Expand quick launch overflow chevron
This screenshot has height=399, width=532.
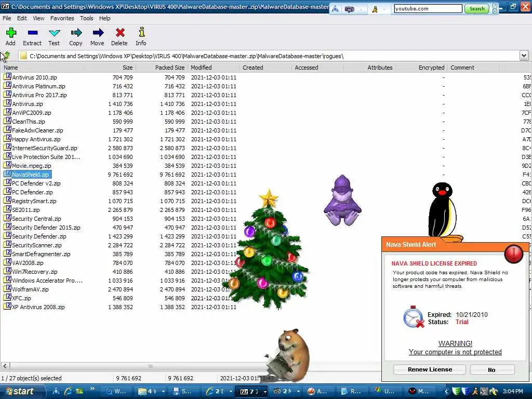pyautogui.click(x=92, y=389)
